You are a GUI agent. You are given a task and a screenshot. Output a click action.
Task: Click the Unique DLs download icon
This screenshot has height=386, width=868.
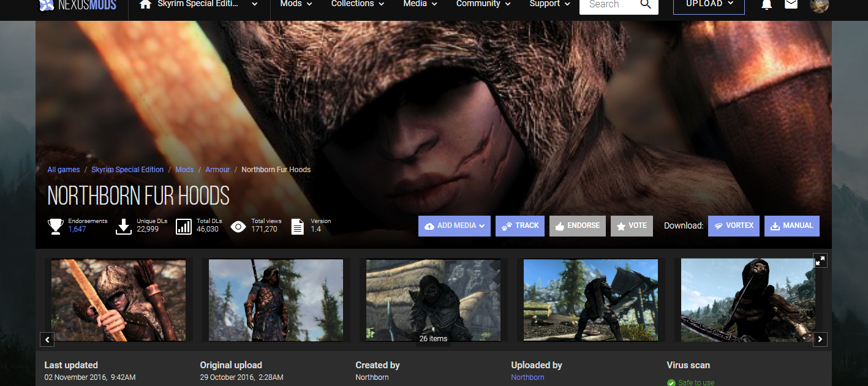point(124,227)
